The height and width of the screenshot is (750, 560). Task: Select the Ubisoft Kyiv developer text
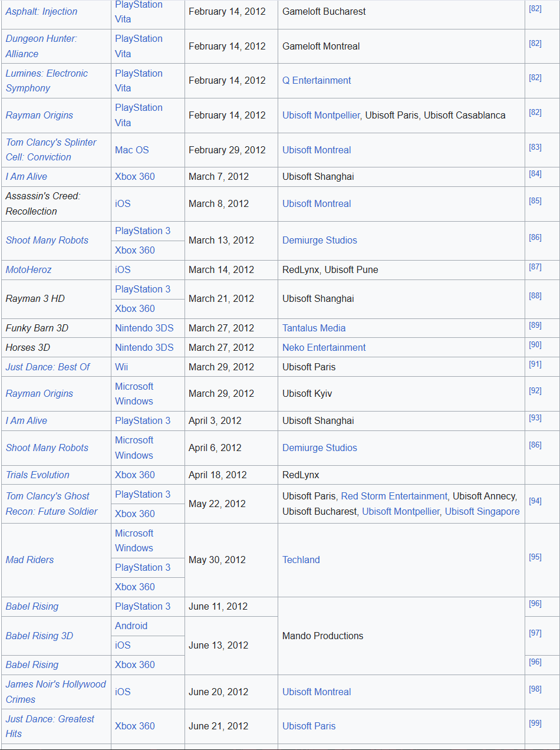coord(307,393)
